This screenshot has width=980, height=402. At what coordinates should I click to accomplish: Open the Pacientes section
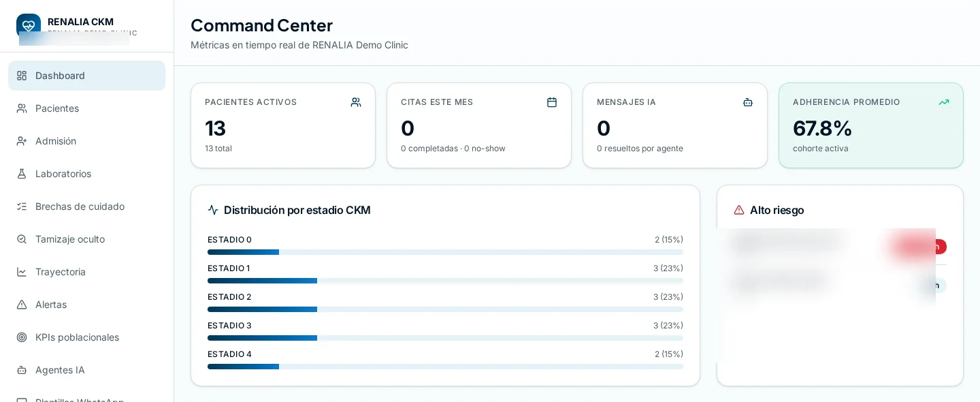pyautogui.click(x=86, y=108)
